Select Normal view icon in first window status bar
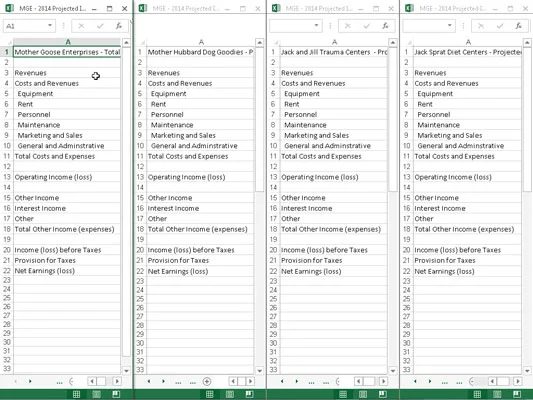The height and width of the screenshot is (400, 533). click(x=76, y=394)
